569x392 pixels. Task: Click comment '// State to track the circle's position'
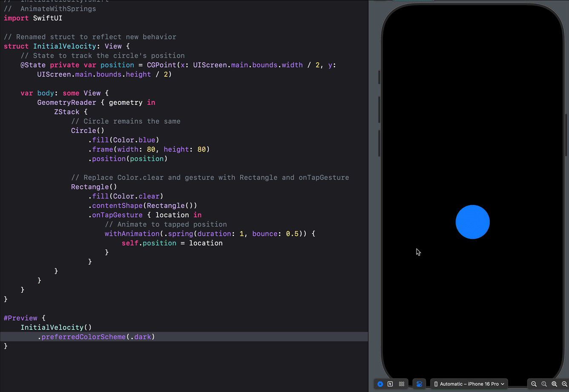103,55
